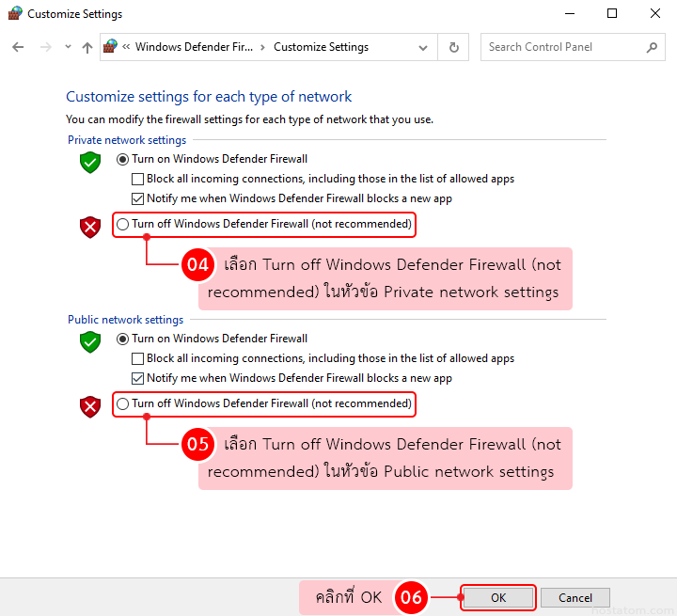Click the search magnifier icon
Viewport: 677px width, 616px height.
pos(652,47)
